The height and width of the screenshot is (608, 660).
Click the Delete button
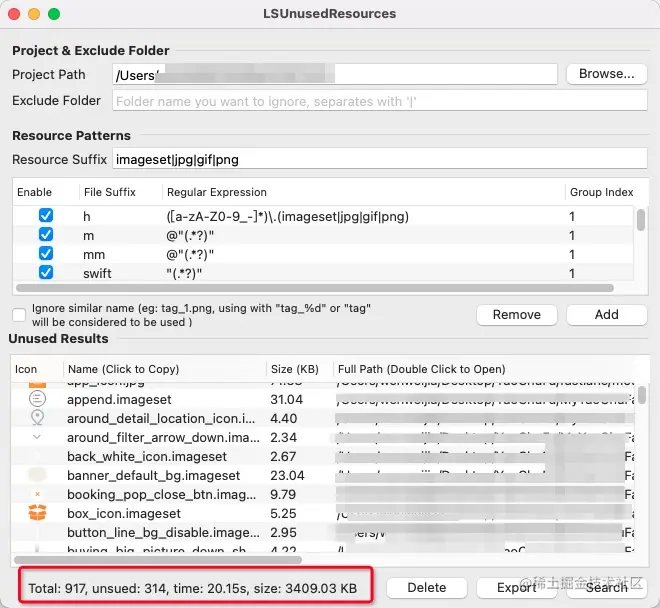(427, 587)
